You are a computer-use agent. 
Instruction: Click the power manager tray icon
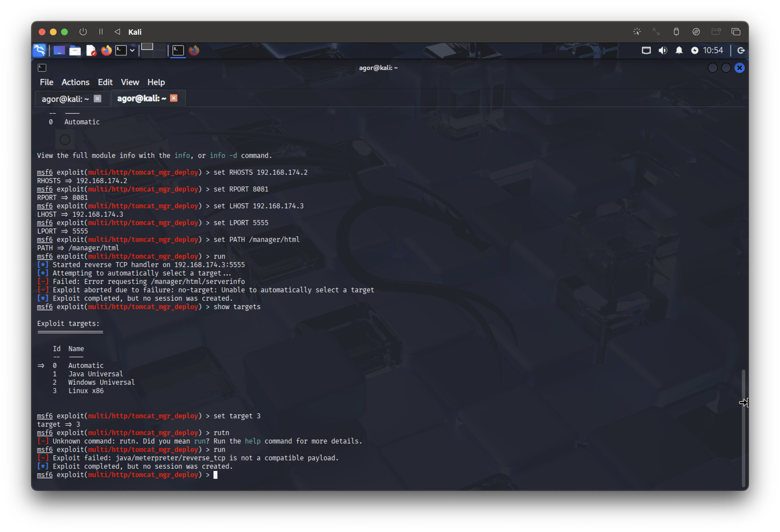pyautogui.click(x=695, y=50)
